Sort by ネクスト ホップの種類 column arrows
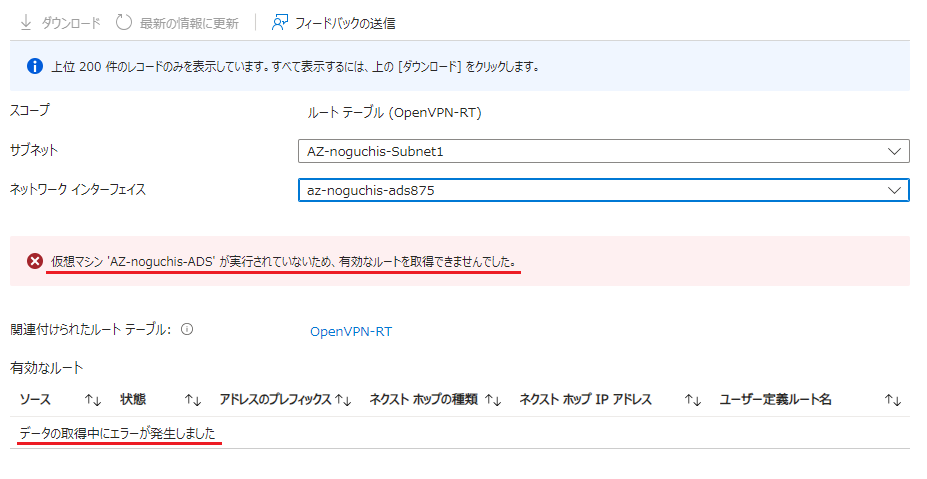 pos(494,400)
